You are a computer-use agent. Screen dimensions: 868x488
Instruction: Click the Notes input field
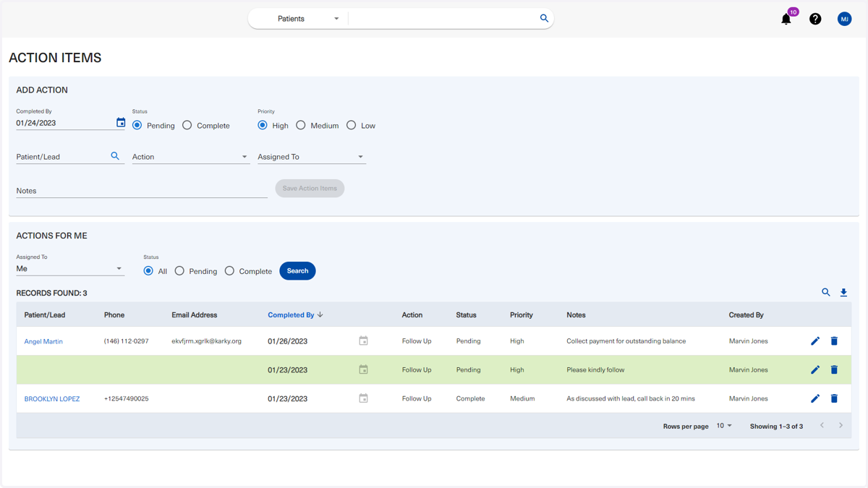point(142,191)
